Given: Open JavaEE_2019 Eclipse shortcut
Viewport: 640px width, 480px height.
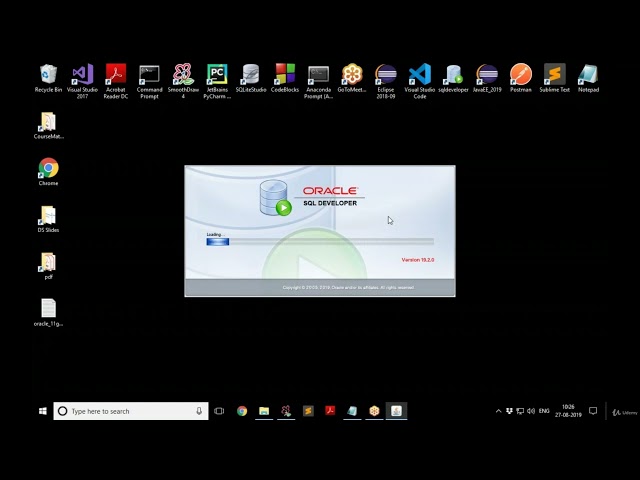Looking at the screenshot, I should click(487, 78).
